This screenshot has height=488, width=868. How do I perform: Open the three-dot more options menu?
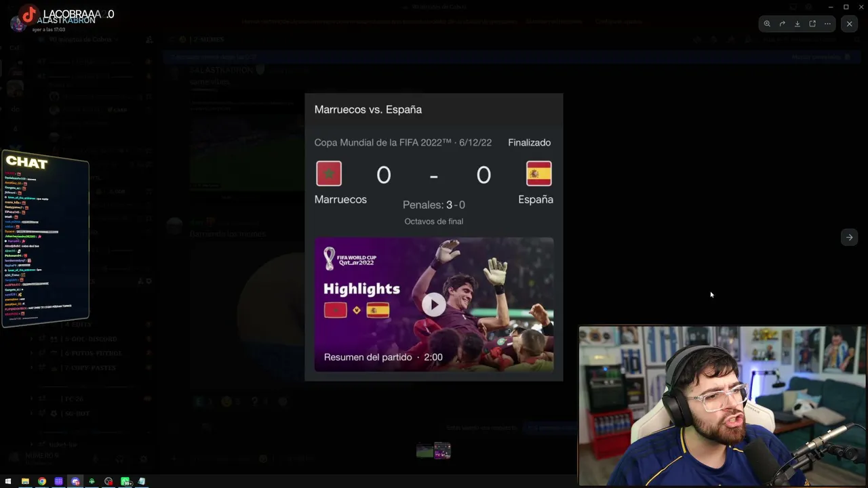coord(827,24)
